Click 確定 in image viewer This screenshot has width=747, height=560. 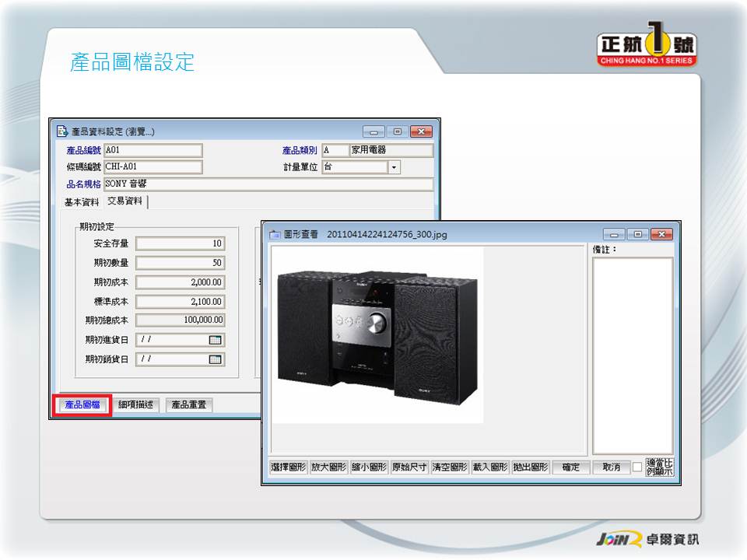pyautogui.click(x=570, y=467)
